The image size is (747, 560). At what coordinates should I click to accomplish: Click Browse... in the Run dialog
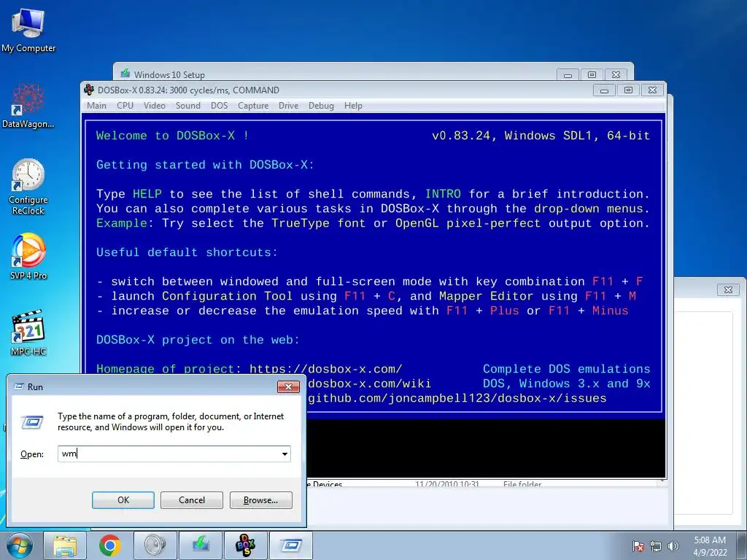[x=260, y=500]
